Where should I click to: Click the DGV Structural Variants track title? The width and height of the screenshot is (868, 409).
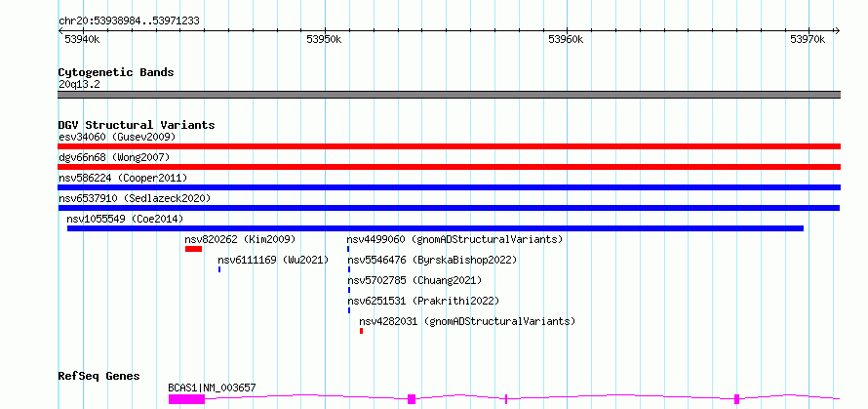click(x=137, y=125)
